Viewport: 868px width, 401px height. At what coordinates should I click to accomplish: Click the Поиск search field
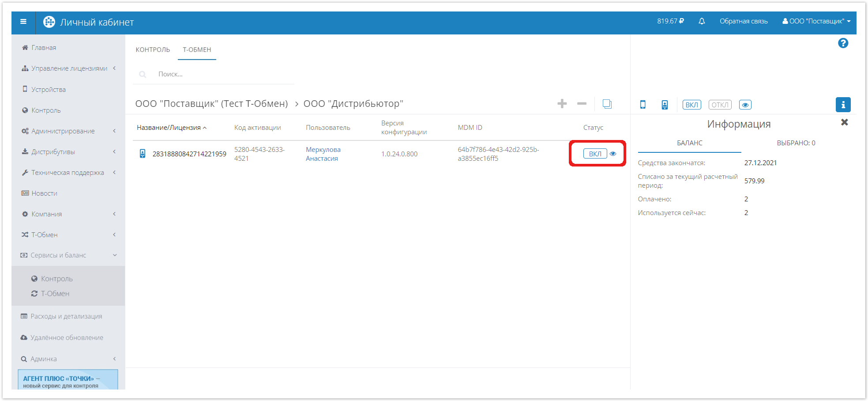pos(221,74)
